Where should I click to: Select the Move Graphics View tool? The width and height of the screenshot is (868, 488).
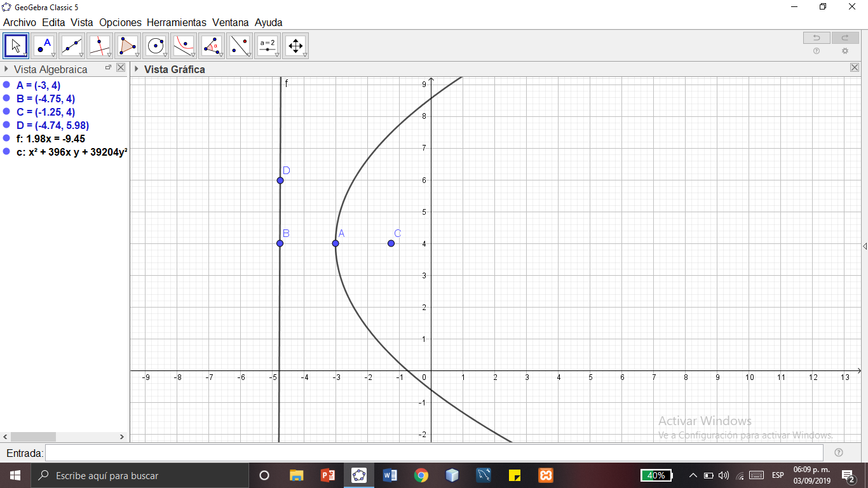tap(295, 45)
